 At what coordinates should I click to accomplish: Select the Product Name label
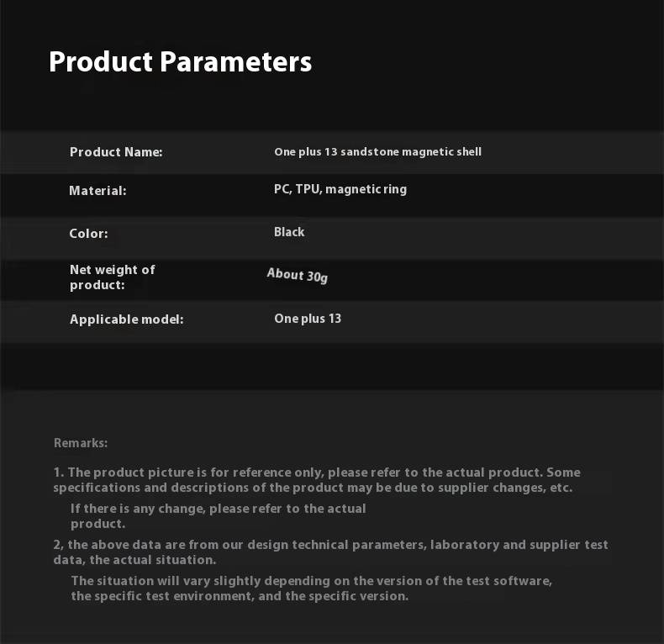(x=116, y=152)
